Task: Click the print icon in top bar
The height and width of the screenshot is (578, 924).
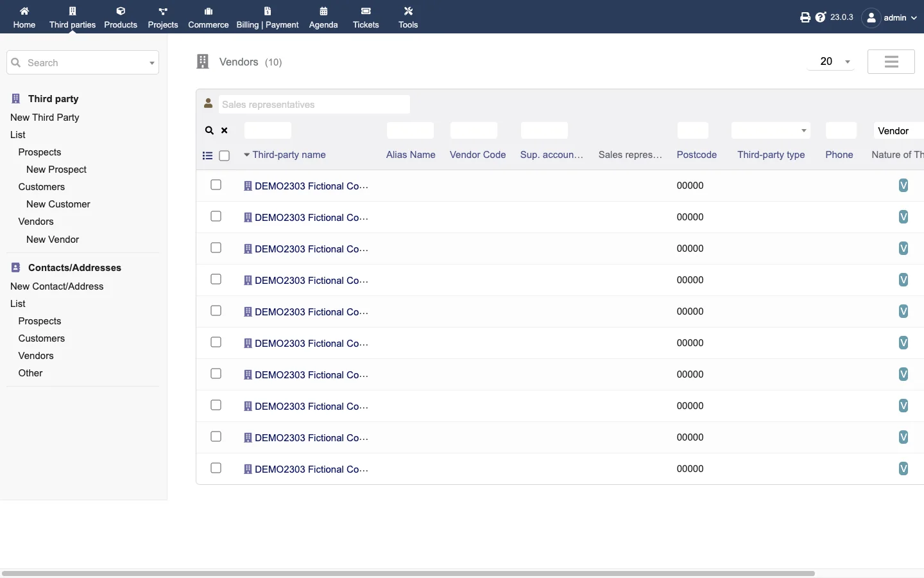Action: pyautogui.click(x=805, y=17)
